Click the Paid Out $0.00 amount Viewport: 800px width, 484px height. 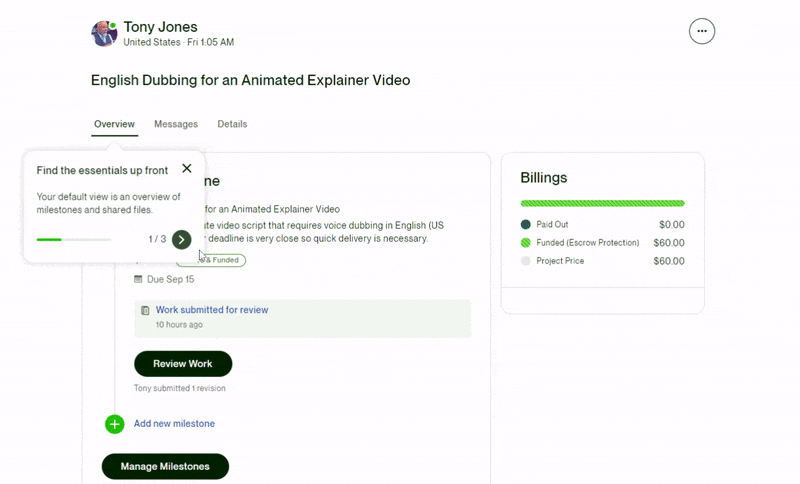pos(672,224)
